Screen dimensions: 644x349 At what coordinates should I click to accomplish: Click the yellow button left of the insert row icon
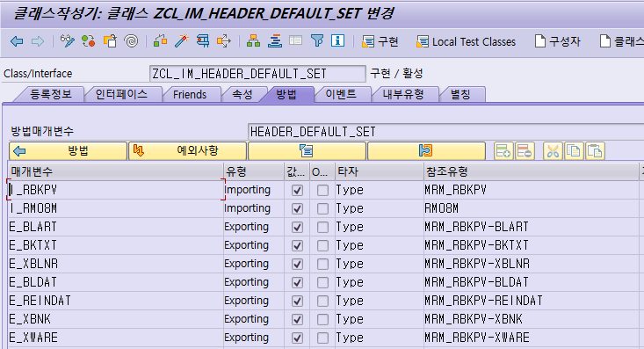click(x=426, y=151)
